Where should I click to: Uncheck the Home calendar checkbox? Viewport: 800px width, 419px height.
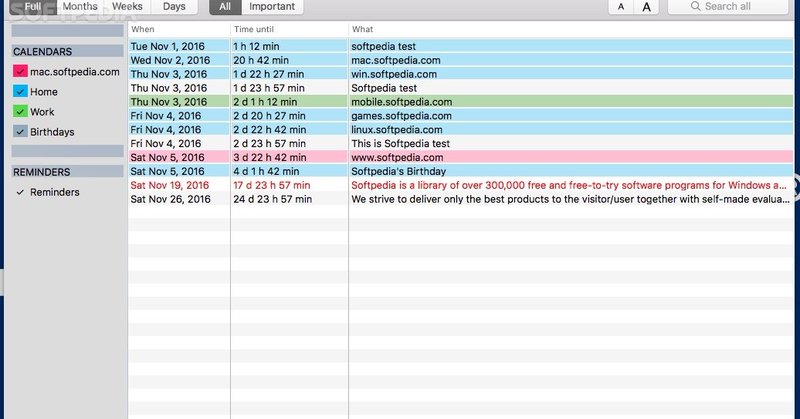tap(20, 91)
